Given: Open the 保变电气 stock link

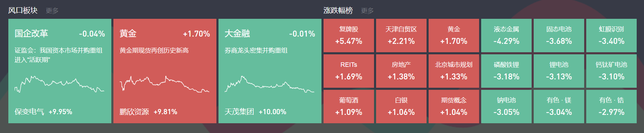Looking at the screenshot, I should click(x=29, y=112).
